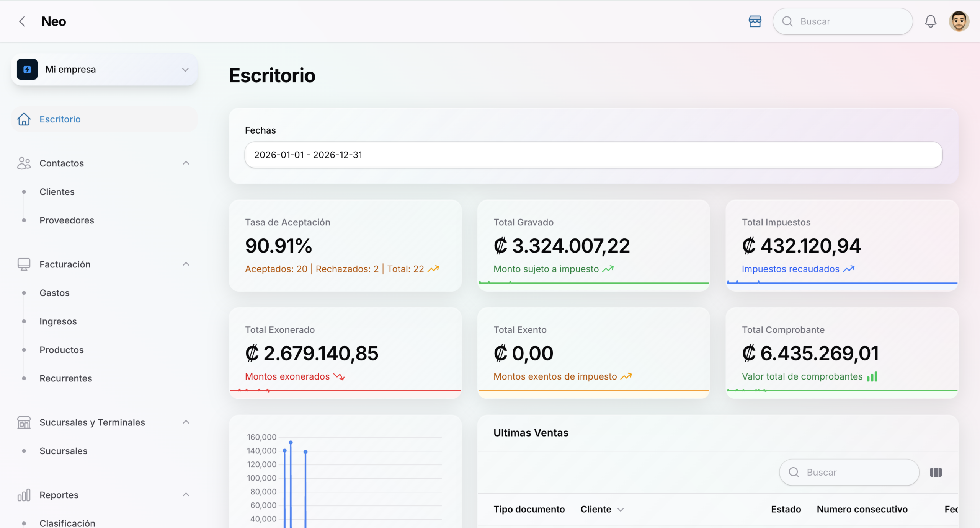Click the Fechas date range field
The width and height of the screenshot is (980, 528).
593,155
